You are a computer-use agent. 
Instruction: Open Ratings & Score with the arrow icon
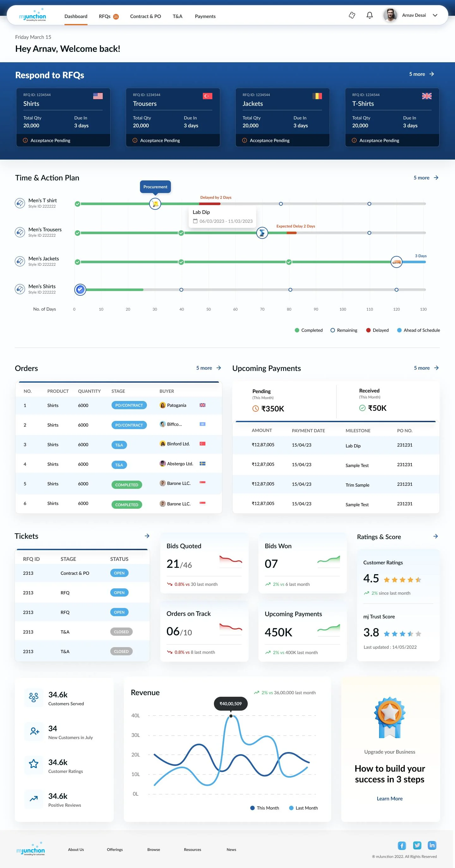click(435, 536)
